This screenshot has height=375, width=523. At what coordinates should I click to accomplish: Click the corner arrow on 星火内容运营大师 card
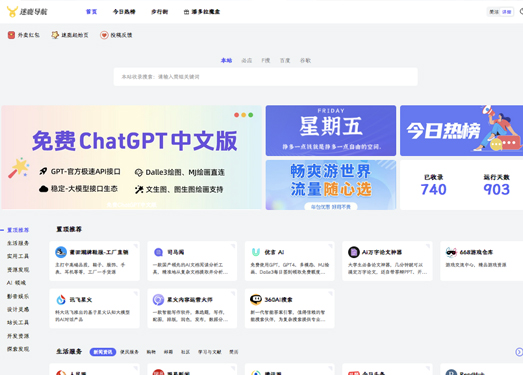232,293
